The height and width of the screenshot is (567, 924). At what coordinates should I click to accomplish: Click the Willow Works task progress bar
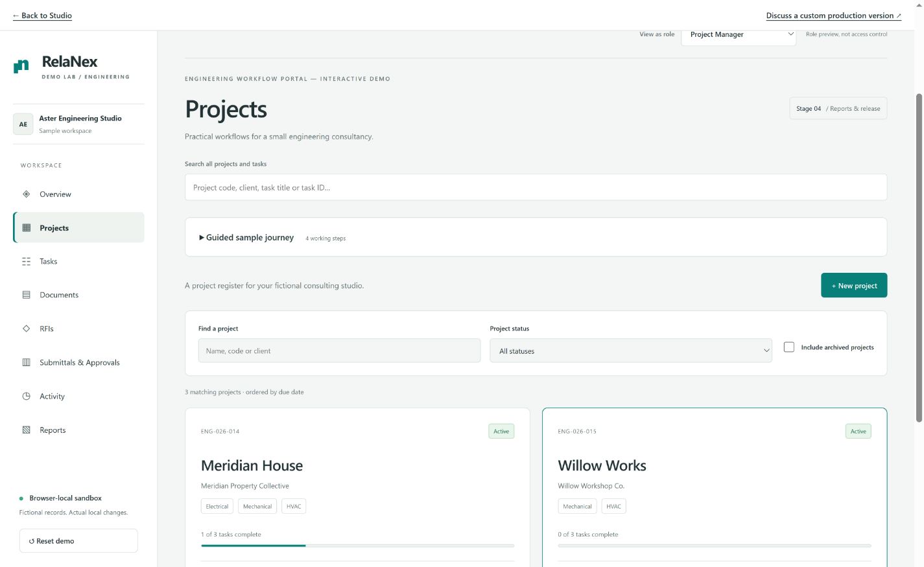[x=715, y=546]
